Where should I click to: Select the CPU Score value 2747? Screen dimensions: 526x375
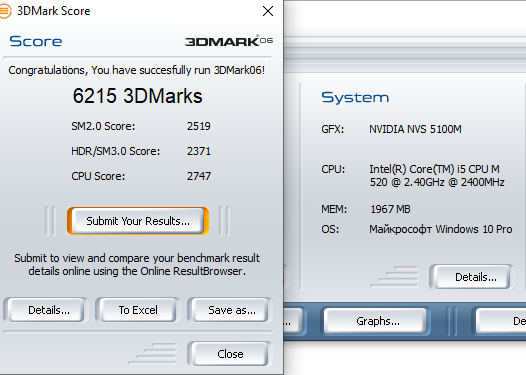click(x=199, y=176)
